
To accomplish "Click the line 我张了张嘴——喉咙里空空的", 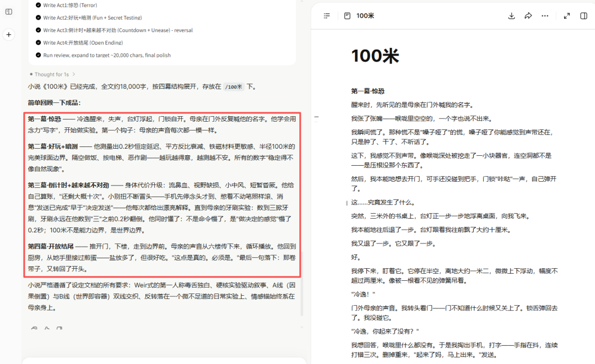I will pyautogui.click(x=423, y=119).
